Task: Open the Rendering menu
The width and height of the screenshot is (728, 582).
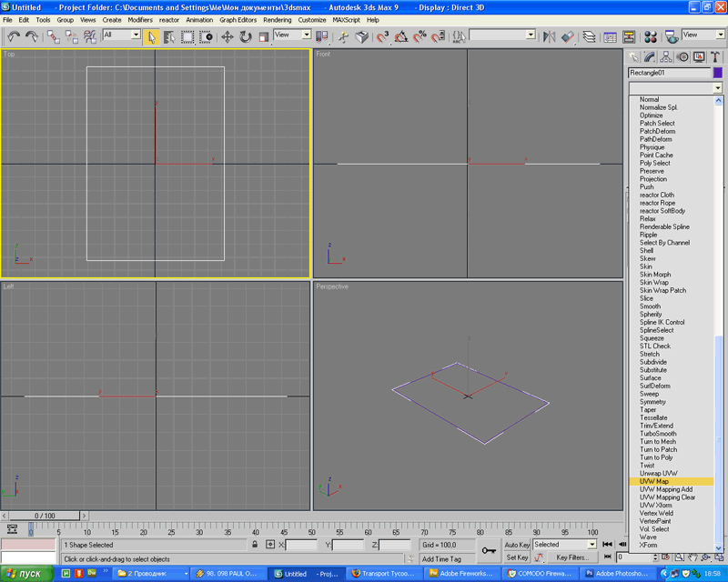Action: coord(278,20)
